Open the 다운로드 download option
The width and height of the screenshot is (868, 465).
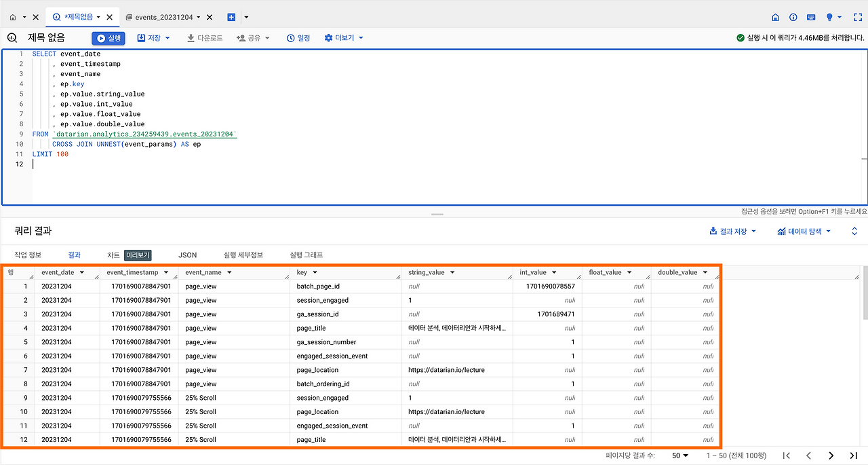click(205, 38)
